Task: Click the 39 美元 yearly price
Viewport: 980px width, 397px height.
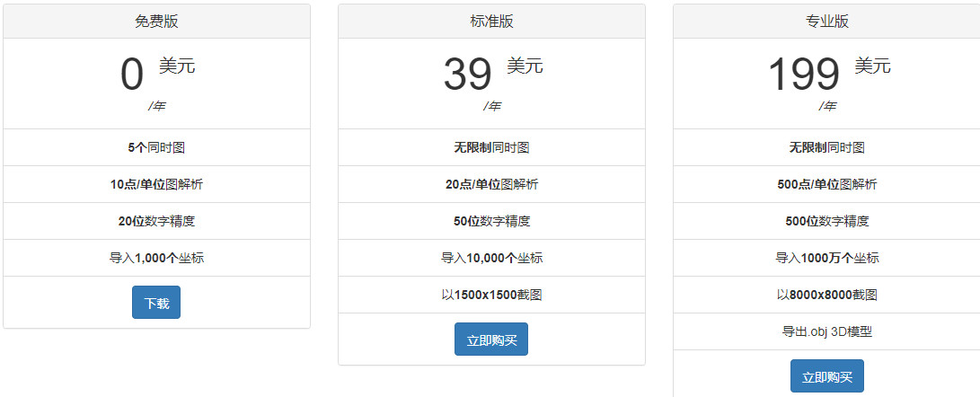Action: click(x=491, y=75)
